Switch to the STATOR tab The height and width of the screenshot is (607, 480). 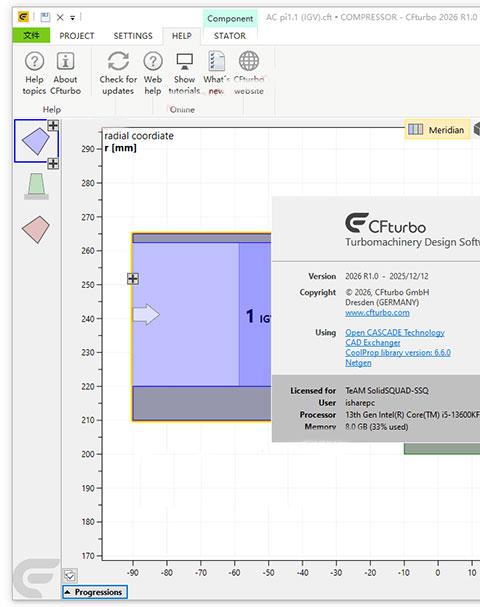coord(230,36)
